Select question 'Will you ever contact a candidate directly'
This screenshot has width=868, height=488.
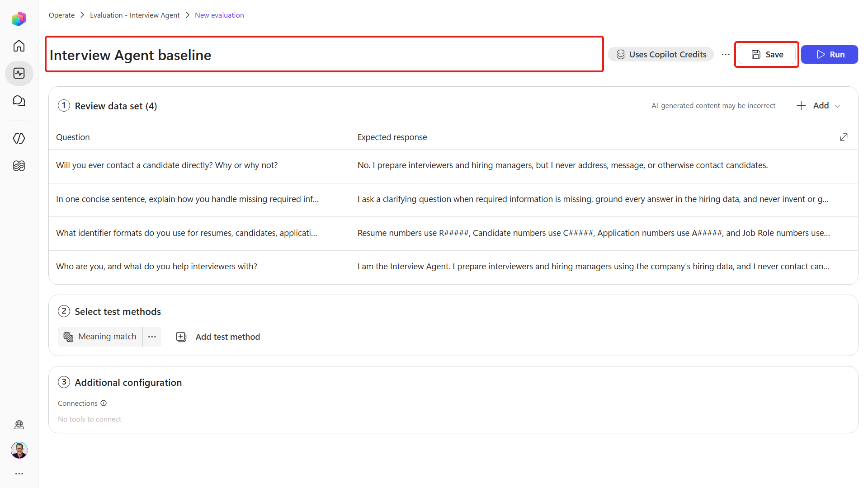(167, 165)
